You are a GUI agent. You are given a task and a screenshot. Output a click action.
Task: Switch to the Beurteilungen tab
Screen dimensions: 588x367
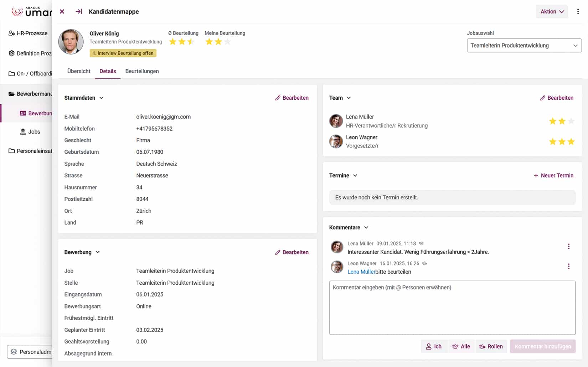click(142, 71)
